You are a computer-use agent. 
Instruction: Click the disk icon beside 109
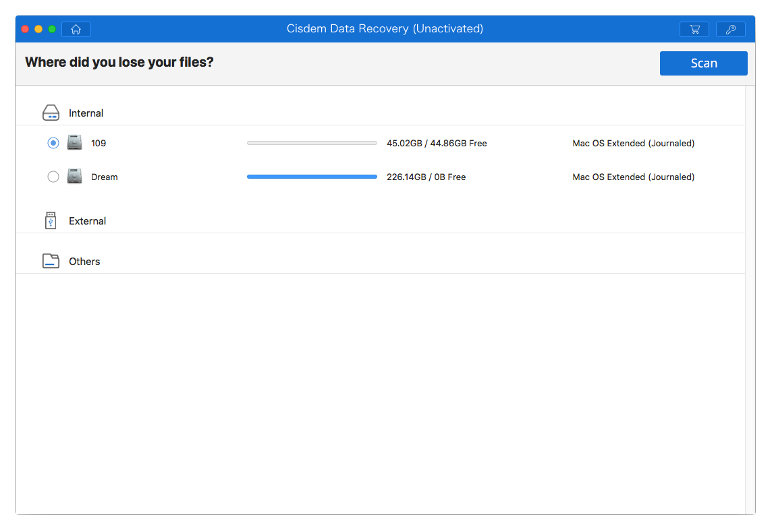click(x=75, y=142)
